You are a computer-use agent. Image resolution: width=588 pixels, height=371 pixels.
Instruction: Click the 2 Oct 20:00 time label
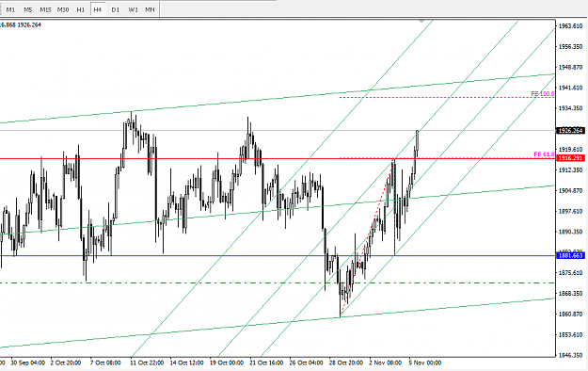point(66,363)
